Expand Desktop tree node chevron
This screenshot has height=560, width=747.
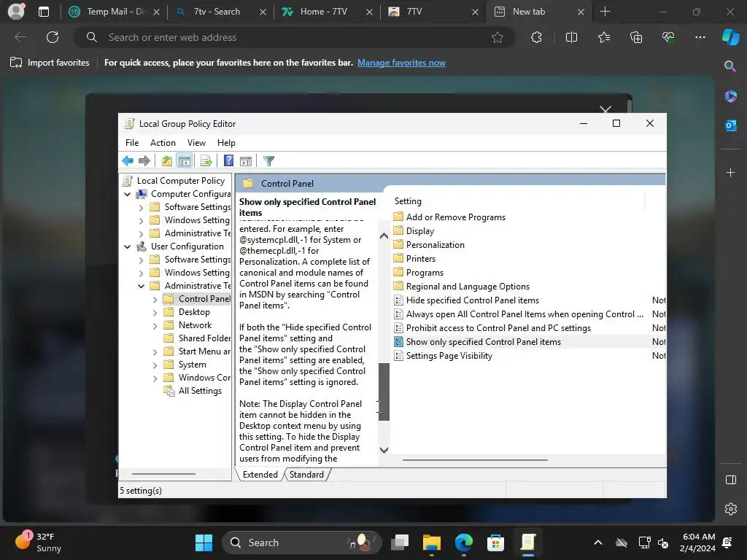(155, 313)
